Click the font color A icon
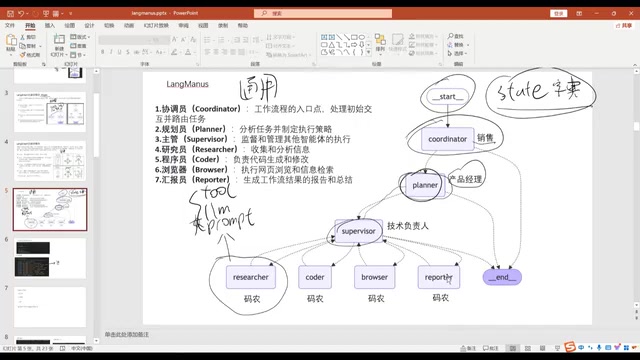The image size is (640, 360). tap(188, 52)
